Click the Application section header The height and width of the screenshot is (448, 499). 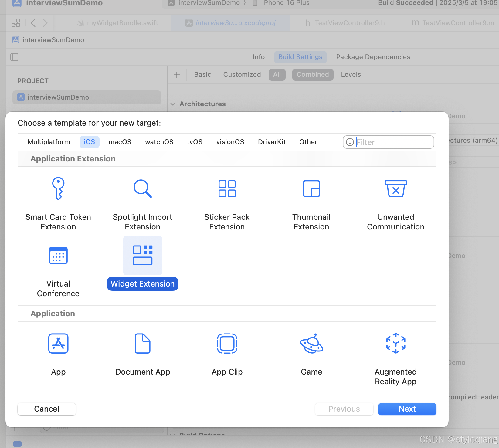point(53,314)
